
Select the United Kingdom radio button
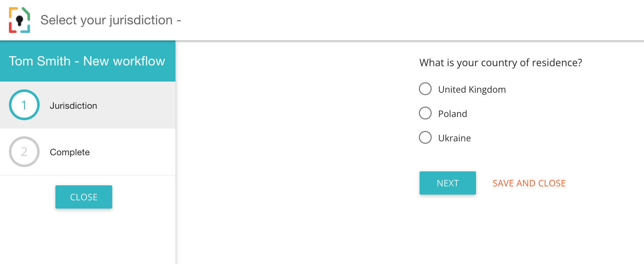[x=425, y=89]
